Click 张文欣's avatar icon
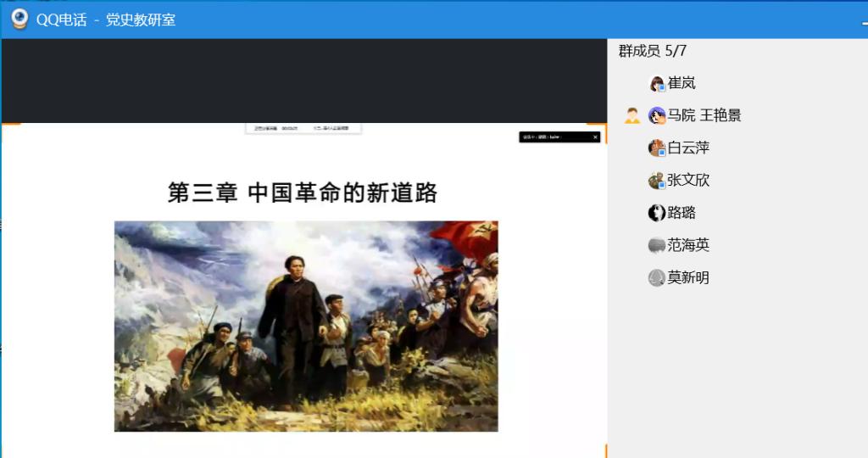This screenshot has height=458, width=868. (x=657, y=181)
